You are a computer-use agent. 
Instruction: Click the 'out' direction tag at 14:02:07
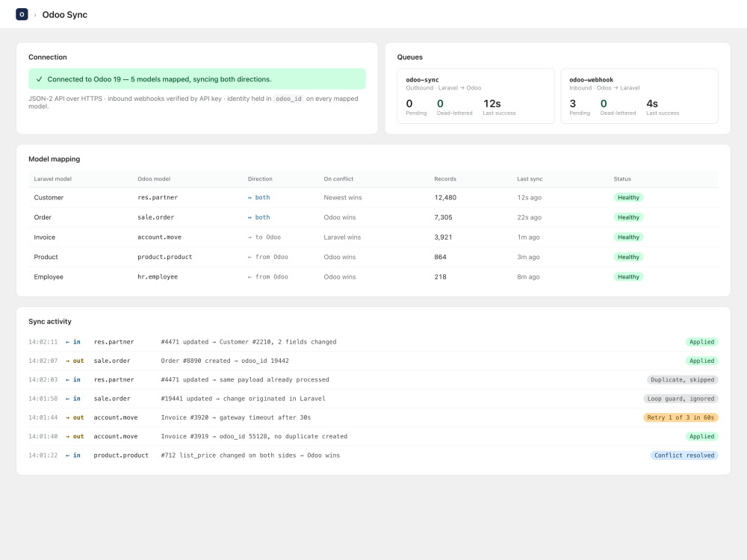(75, 361)
